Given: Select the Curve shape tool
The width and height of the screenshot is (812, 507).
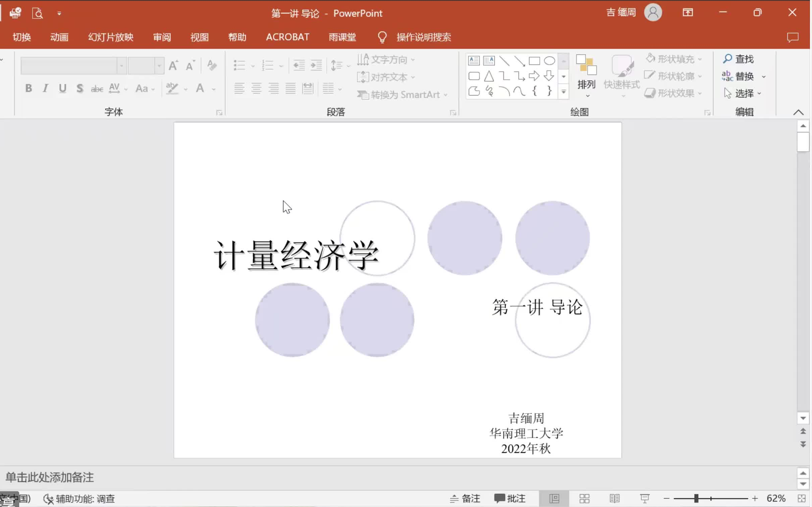Looking at the screenshot, I should coord(519,91).
